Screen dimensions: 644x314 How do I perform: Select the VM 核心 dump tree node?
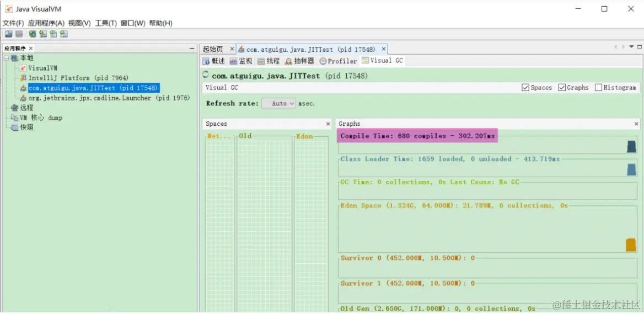41,118
